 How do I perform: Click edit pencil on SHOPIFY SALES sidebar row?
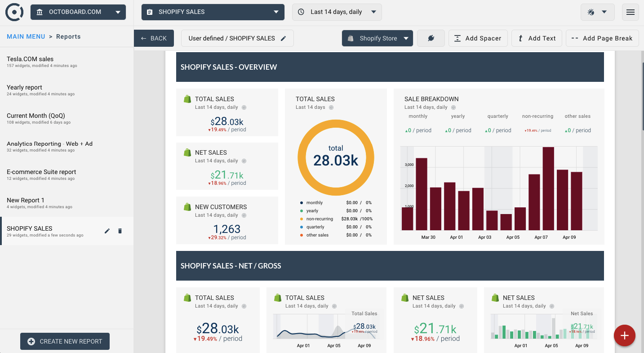107,231
